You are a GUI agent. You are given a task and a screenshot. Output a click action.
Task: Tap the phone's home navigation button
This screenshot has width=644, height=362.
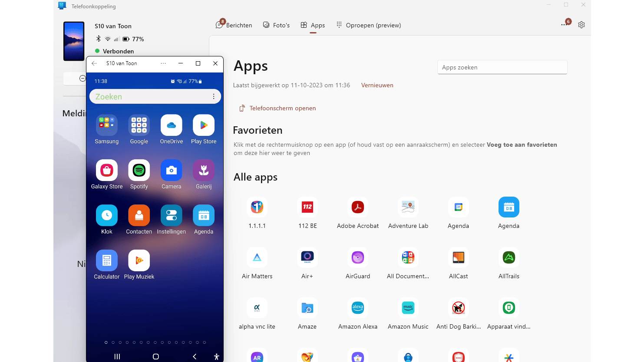156,356
